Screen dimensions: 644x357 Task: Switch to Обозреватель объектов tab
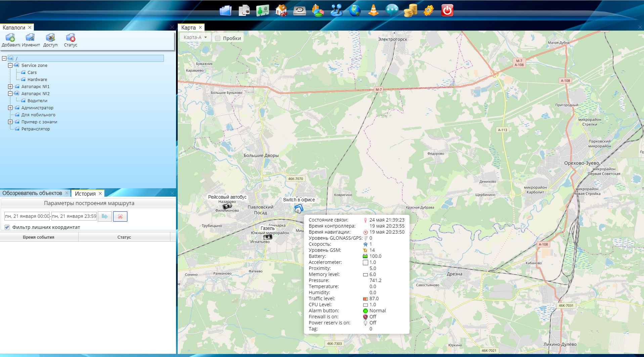(32, 193)
